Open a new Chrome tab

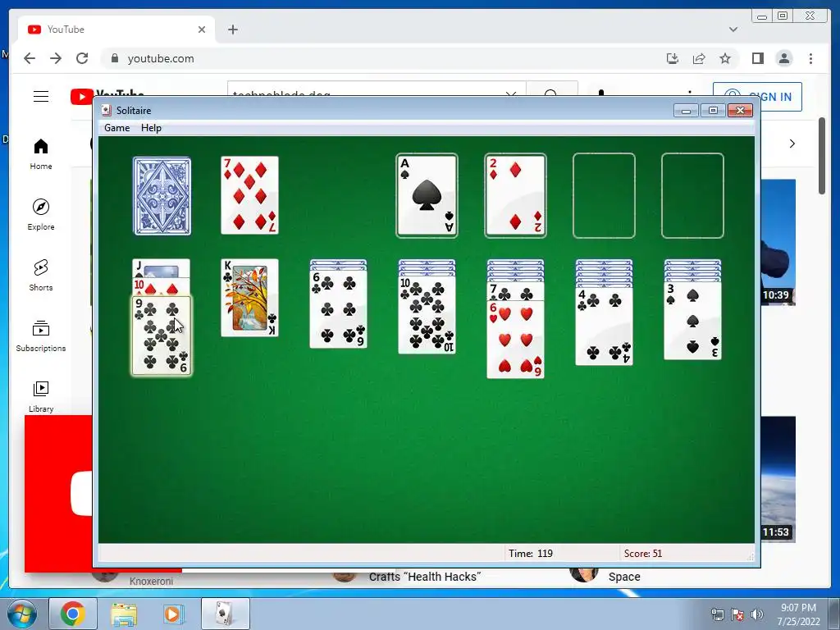(232, 30)
